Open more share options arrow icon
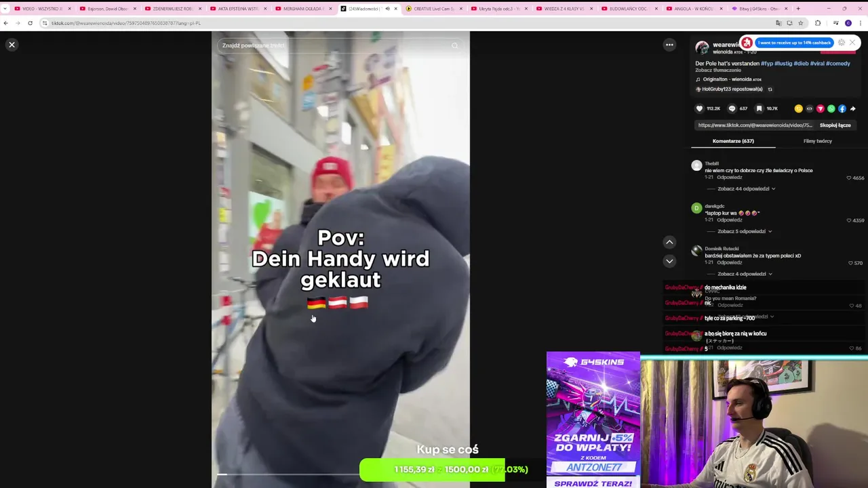 (x=852, y=108)
